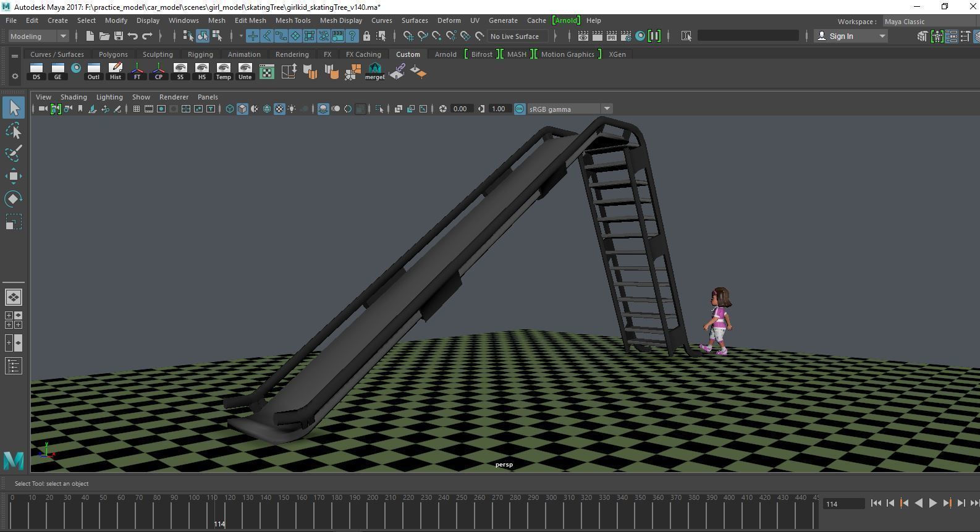Go to start of playback range
This screenshot has height=532, width=980.
(876, 503)
